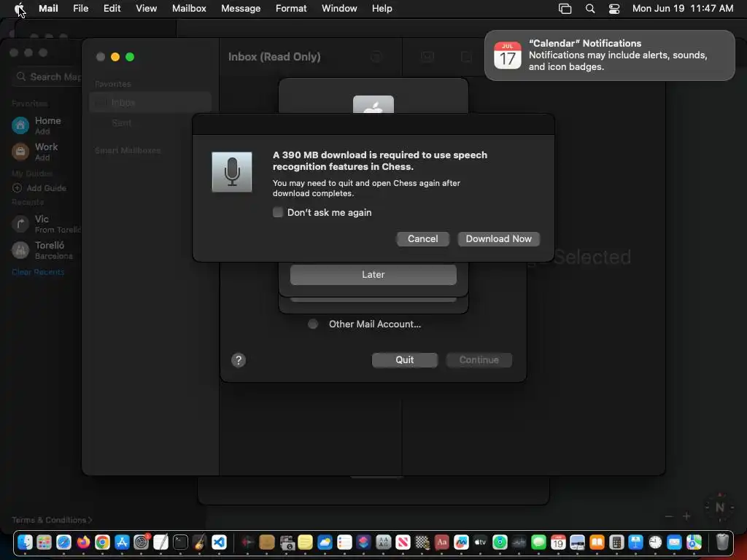The image size is (747, 560).
Task: Open the help question mark button
Action: click(x=239, y=360)
